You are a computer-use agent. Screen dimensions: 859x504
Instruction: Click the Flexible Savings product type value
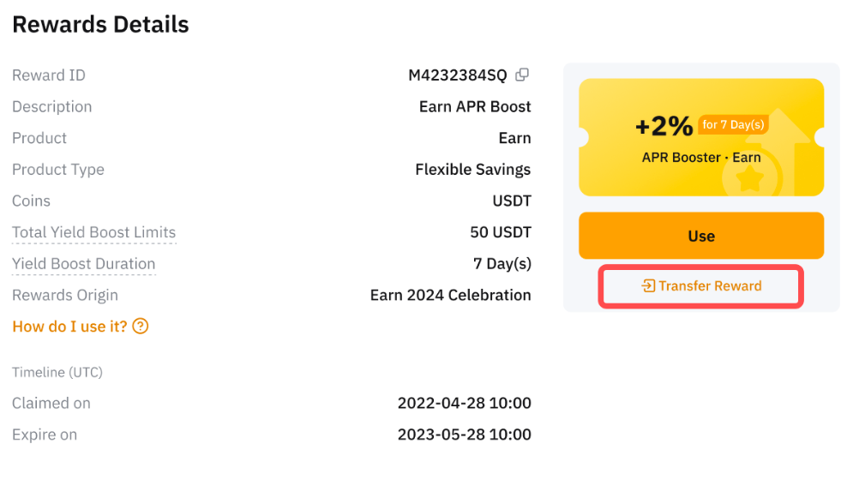[x=472, y=170]
